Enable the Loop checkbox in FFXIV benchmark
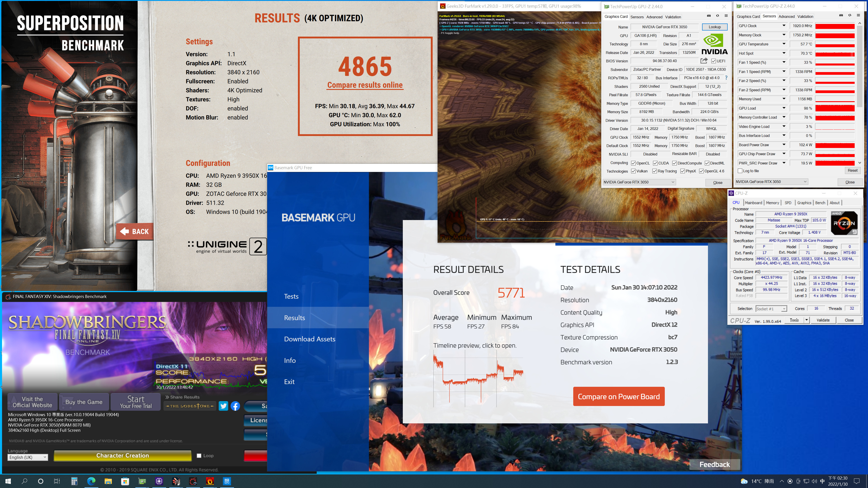 [x=199, y=456]
